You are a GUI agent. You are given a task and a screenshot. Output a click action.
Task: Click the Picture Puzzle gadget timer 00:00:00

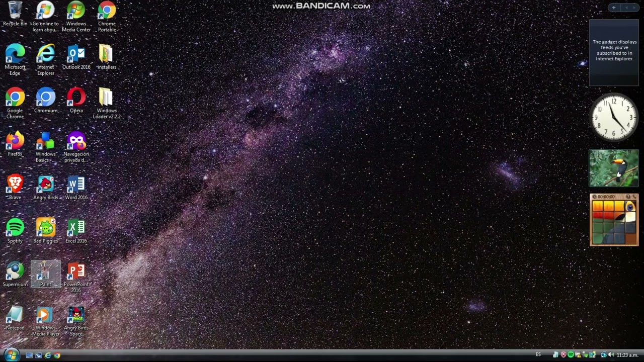pos(606,197)
